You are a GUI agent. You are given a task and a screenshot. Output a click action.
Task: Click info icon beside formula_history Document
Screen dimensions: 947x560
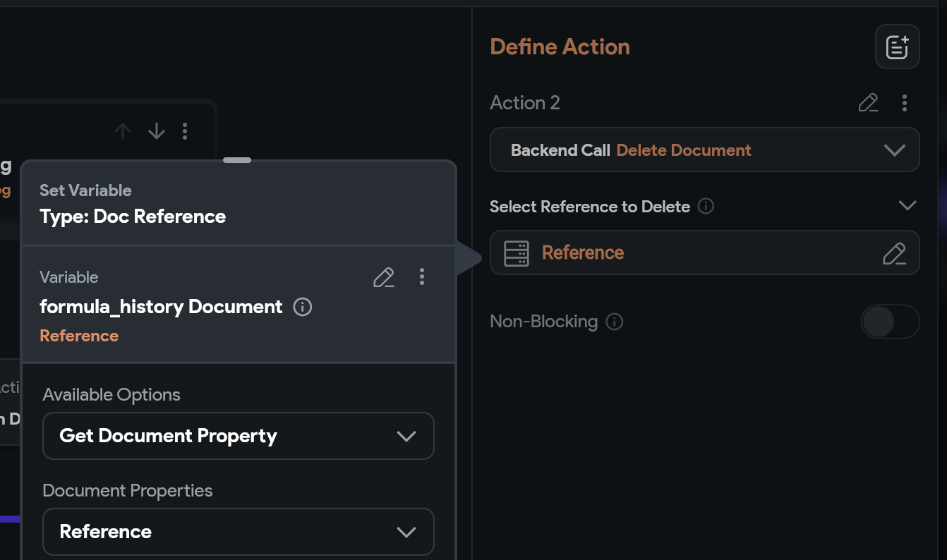click(303, 307)
